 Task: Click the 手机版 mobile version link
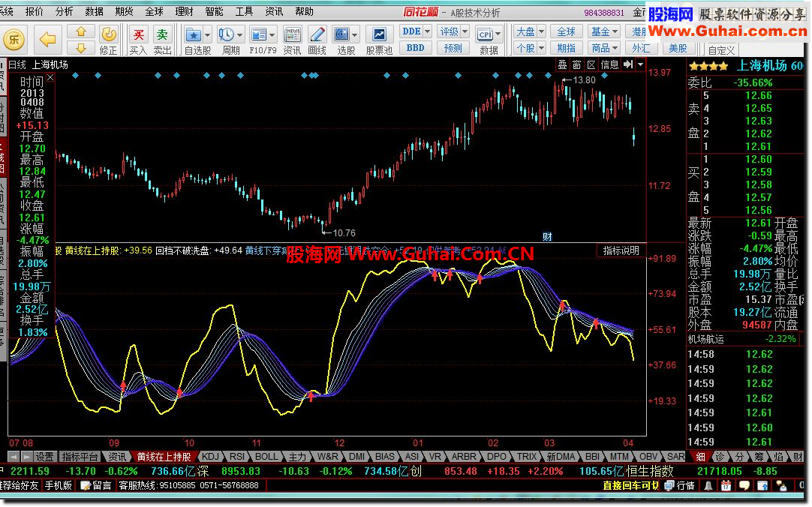58,485
